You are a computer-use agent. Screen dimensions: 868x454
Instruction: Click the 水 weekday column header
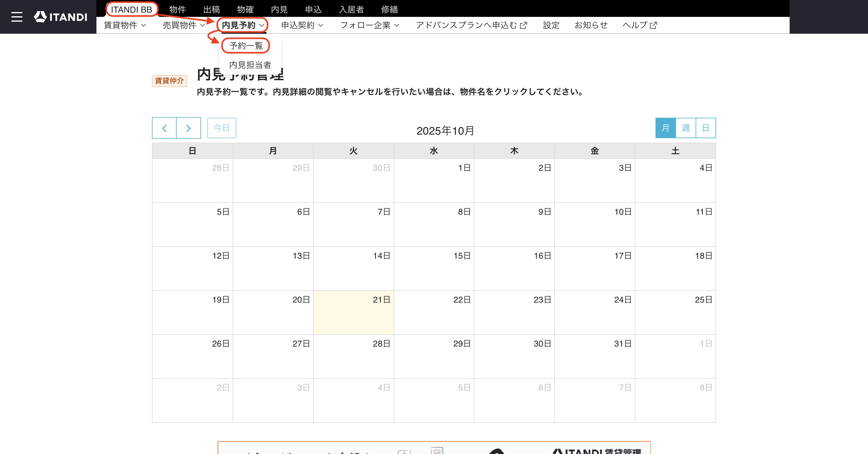pyautogui.click(x=434, y=151)
